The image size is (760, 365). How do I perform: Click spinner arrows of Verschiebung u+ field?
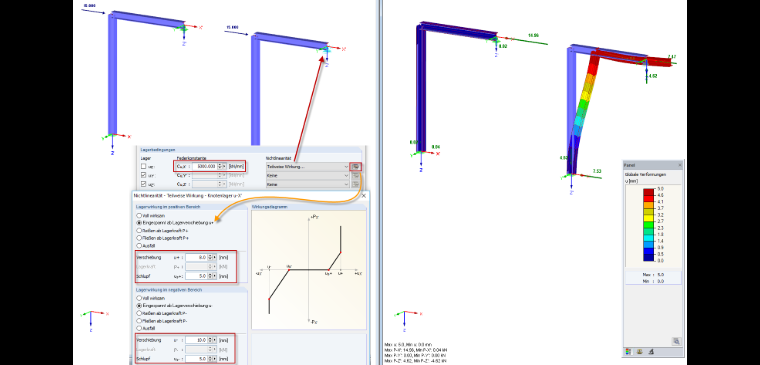210,257
